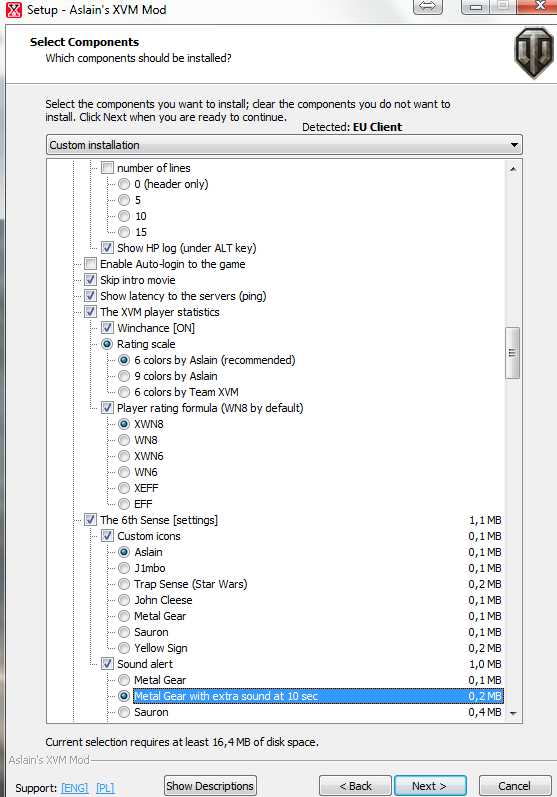557x797 pixels.
Task: Cancel the setup wizard
Action: click(515, 786)
